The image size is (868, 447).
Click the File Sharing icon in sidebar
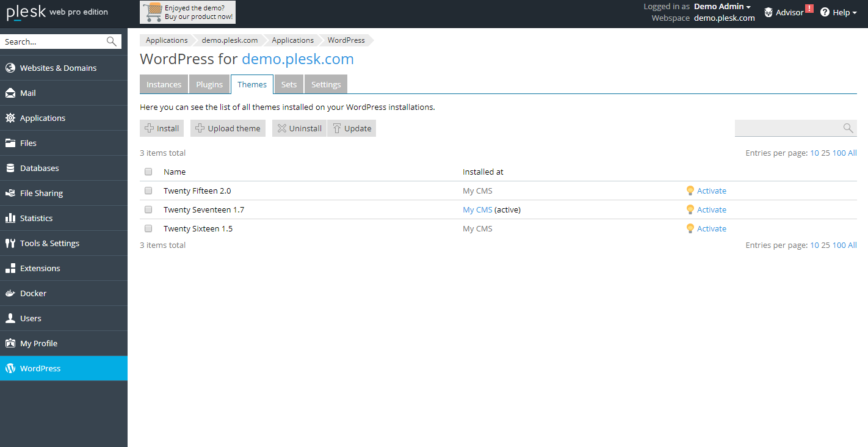(x=10, y=193)
